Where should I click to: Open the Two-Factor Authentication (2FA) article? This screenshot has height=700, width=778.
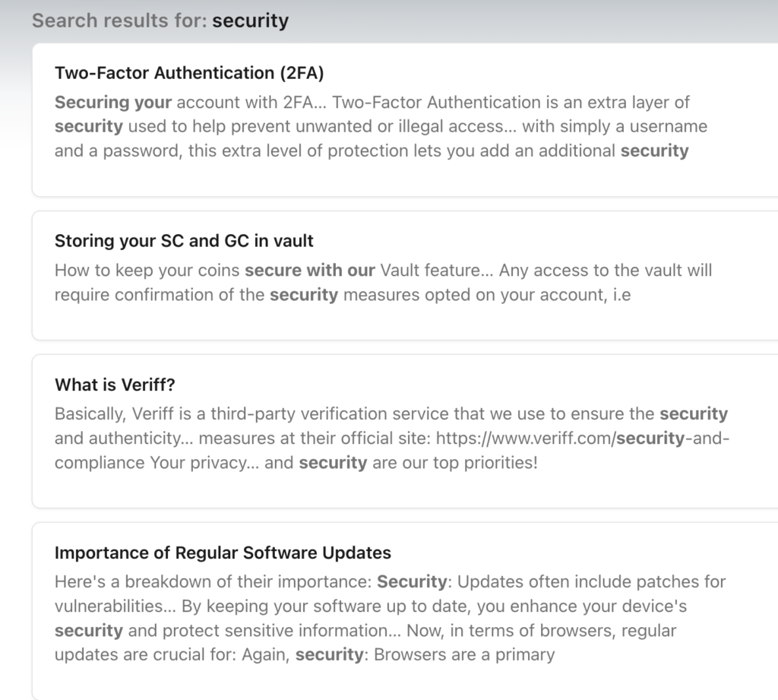[x=189, y=73]
